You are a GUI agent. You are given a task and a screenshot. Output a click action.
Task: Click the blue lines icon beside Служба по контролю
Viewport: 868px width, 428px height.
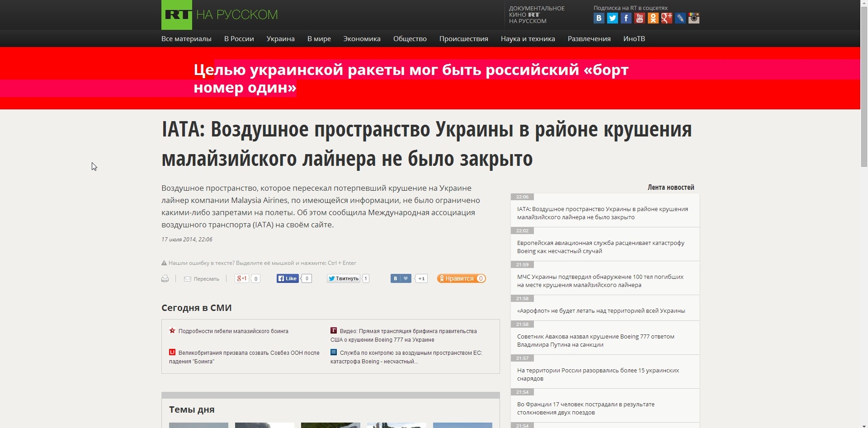[x=334, y=353]
